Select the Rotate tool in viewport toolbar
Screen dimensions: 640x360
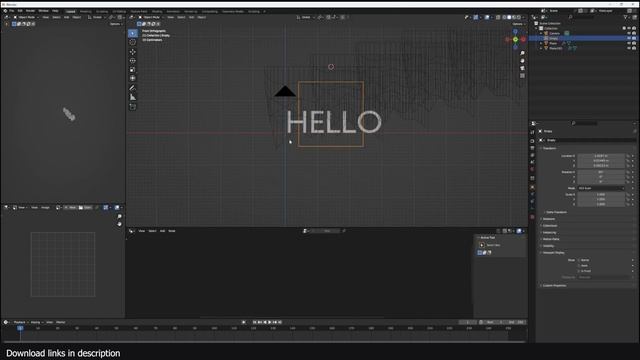133,61
